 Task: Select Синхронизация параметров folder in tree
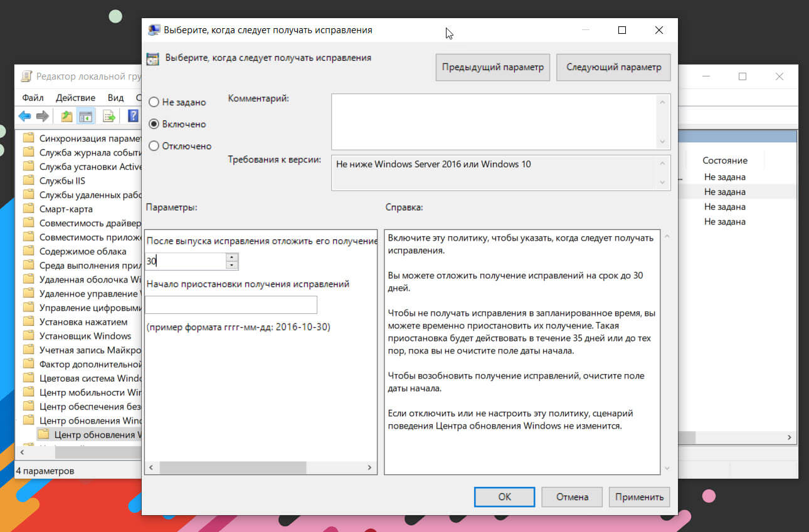(82, 138)
